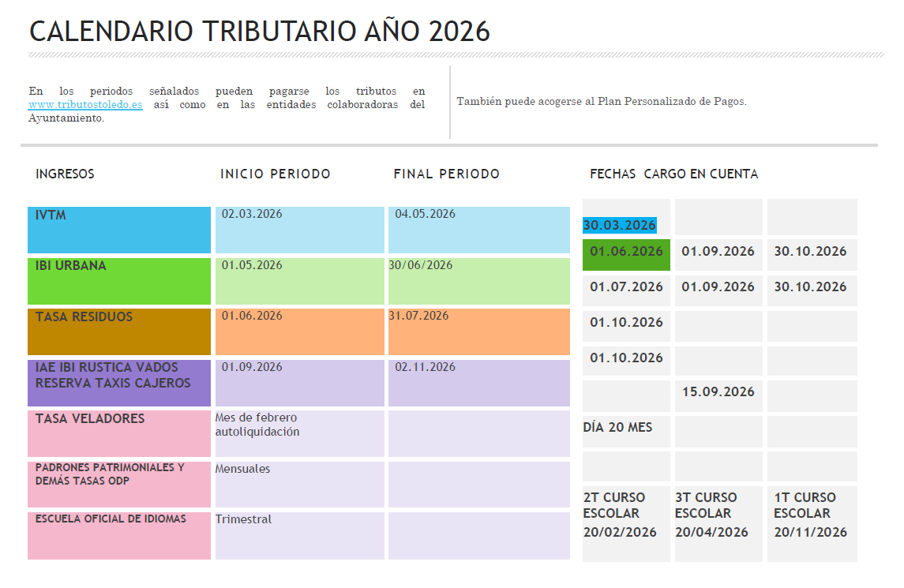Select the IAE IBI RUSTICA VADOS header
The height and width of the screenshot is (588, 904).
coord(118,382)
